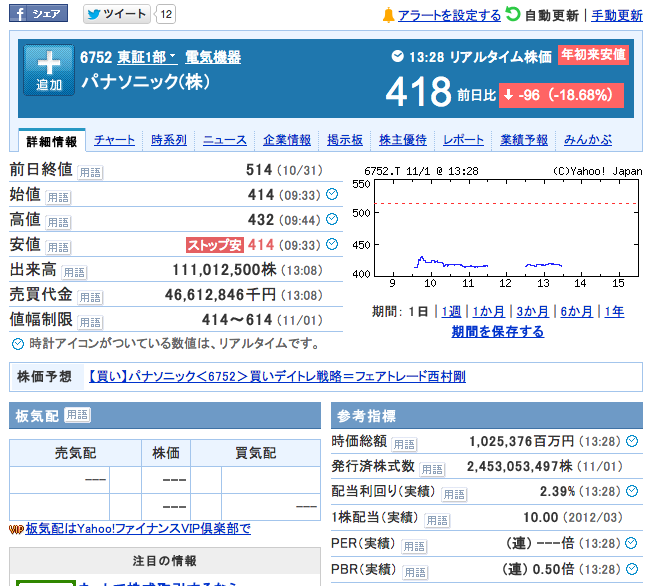This screenshot has width=649, height=586.
Task: Switch to the ニュース tab
Action: 225,140
